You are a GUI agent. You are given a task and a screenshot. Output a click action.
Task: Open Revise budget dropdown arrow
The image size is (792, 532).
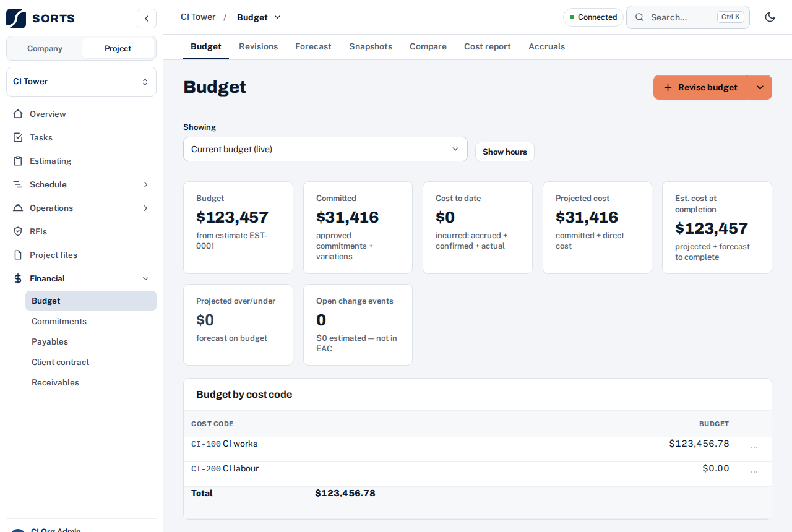760,87
